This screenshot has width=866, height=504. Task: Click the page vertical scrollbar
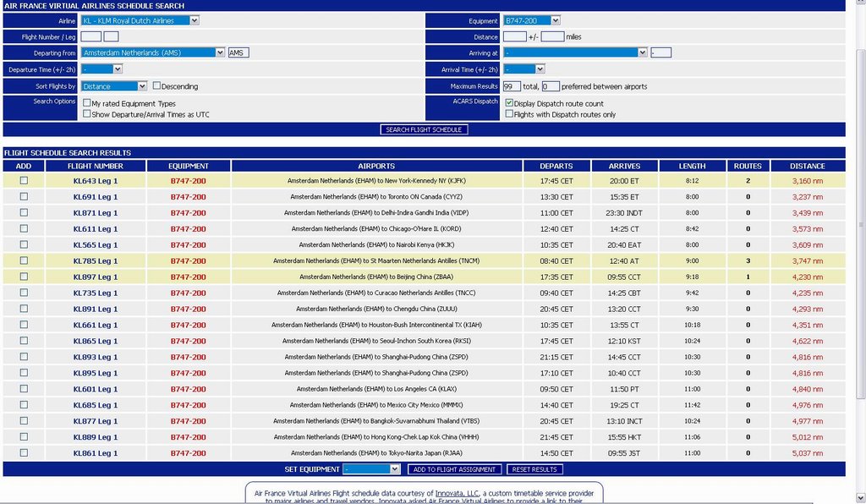coord(859,254)
